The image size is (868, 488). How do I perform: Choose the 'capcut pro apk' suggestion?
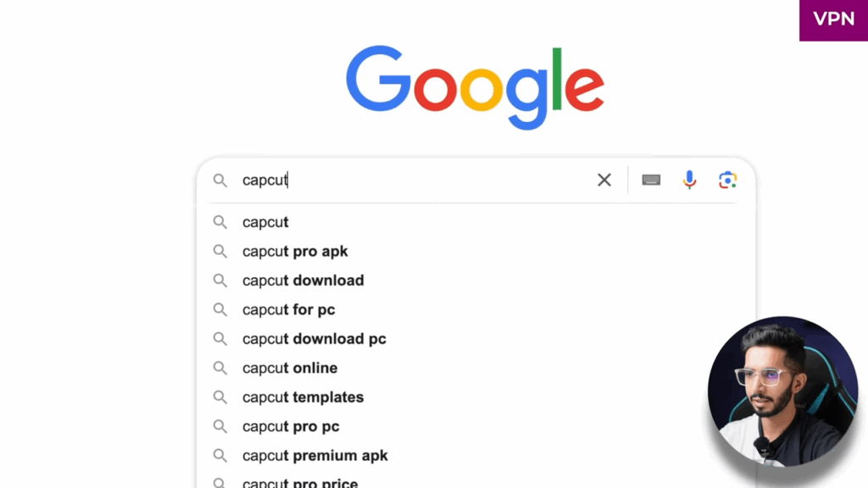point(295,252)
